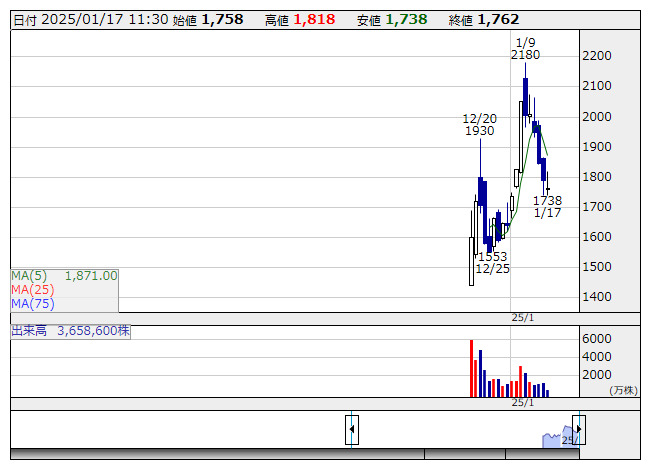Click the horizontal scrollbar's left segment
The height and width of the screenshot is (470, 653).
217,454
